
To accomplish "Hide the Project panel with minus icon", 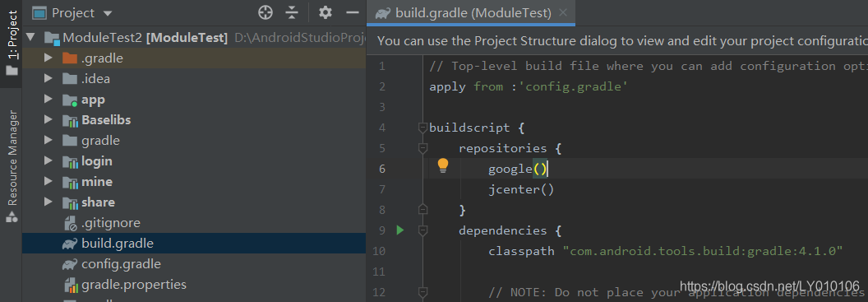I will (353, 12).
